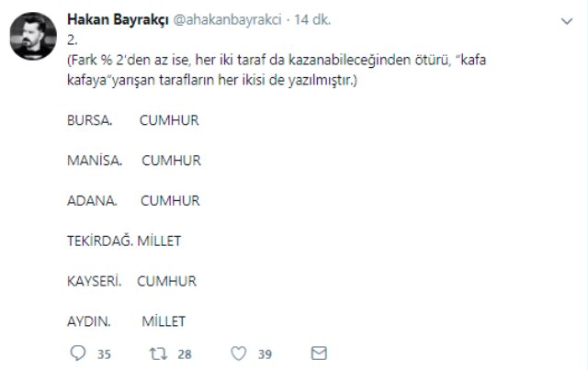The height and width of the screenshot is (370, 588).
Task: Click the 'AYDIN. MİLLET' line
Action: (x=127, y=320)
